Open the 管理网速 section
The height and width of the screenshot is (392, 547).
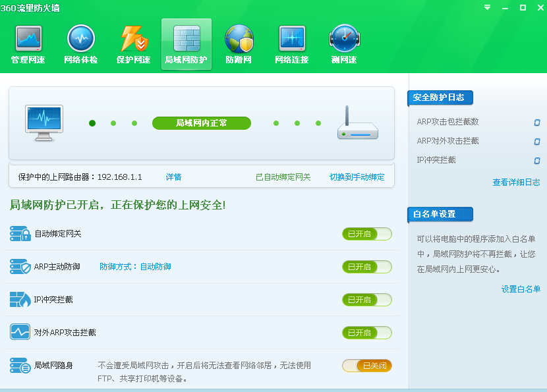(28, 44)
